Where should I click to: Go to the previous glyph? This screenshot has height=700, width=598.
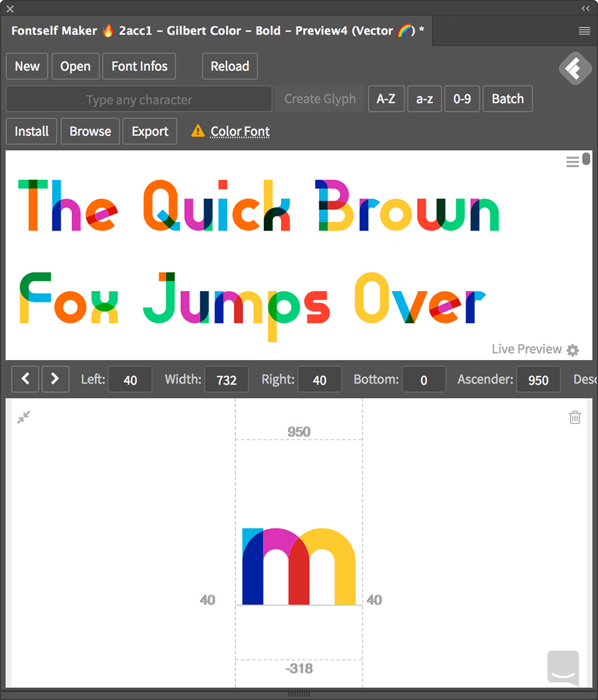coord(25,379)
